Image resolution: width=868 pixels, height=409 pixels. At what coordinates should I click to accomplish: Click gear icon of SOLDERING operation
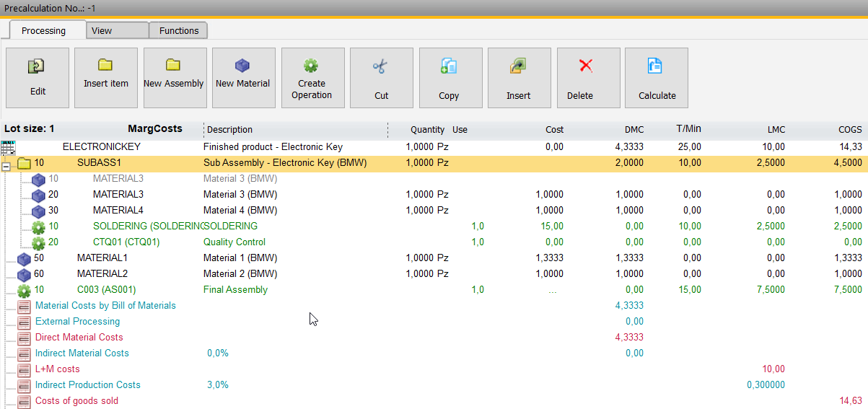coord(38,227)
